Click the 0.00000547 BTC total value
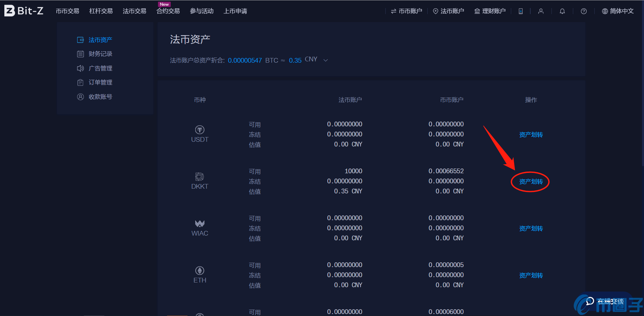 click(245, 60)
